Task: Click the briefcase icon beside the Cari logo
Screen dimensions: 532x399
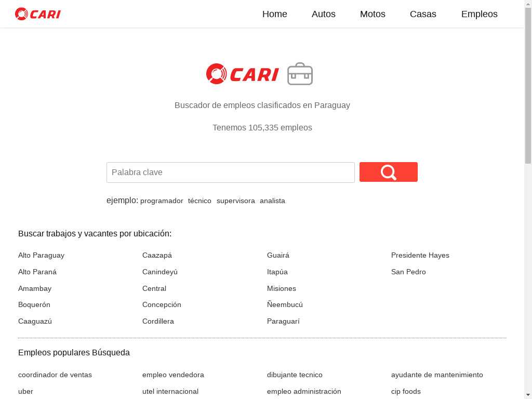Action: pyautogui.click(x=300, y=74)
